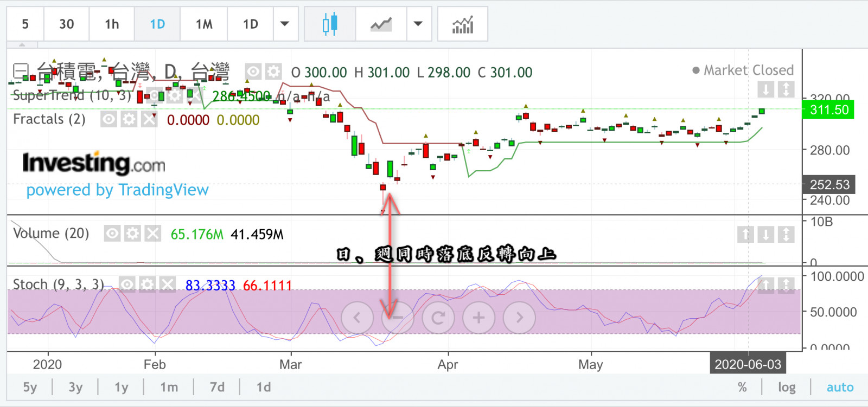
Task: Open the powered by TradingView link
Action: coord(117,190)
